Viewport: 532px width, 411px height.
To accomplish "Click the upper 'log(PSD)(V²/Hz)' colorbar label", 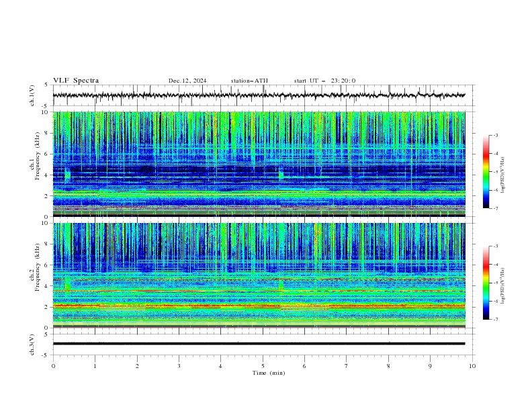I will 503,175.
